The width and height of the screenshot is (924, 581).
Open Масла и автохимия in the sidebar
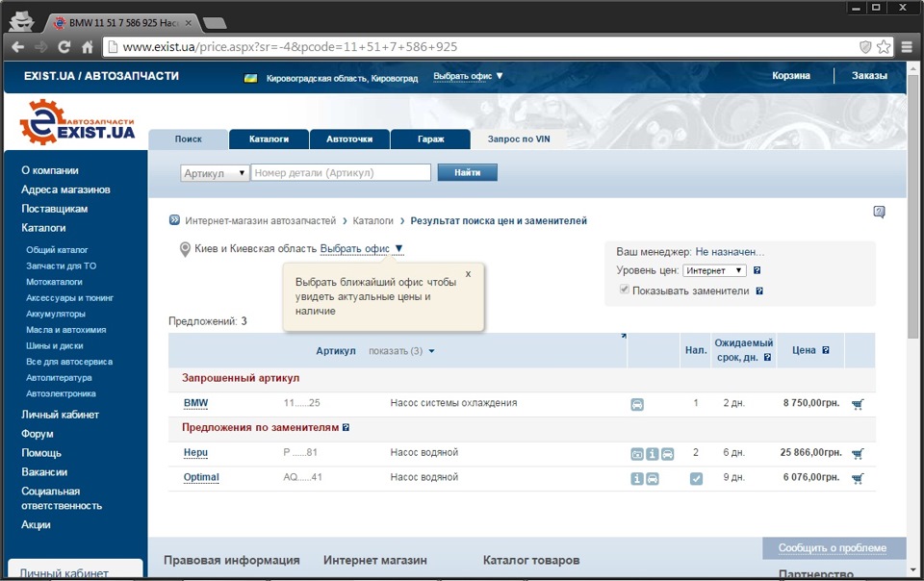(66, 330)
